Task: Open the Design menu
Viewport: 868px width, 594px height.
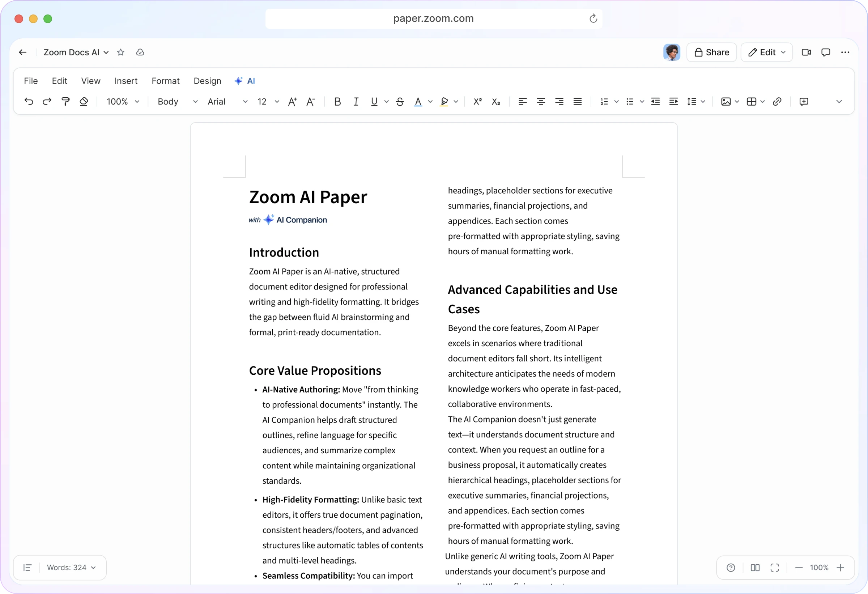Action: [207, 81]
